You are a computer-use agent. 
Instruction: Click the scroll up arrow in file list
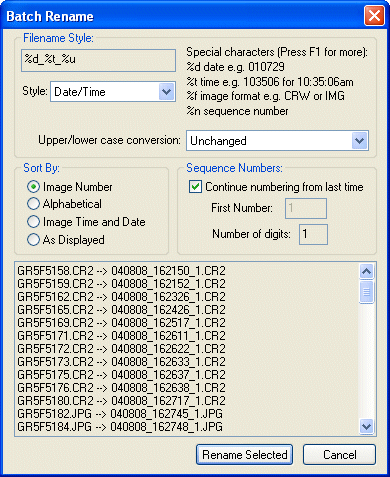(366, 271)
